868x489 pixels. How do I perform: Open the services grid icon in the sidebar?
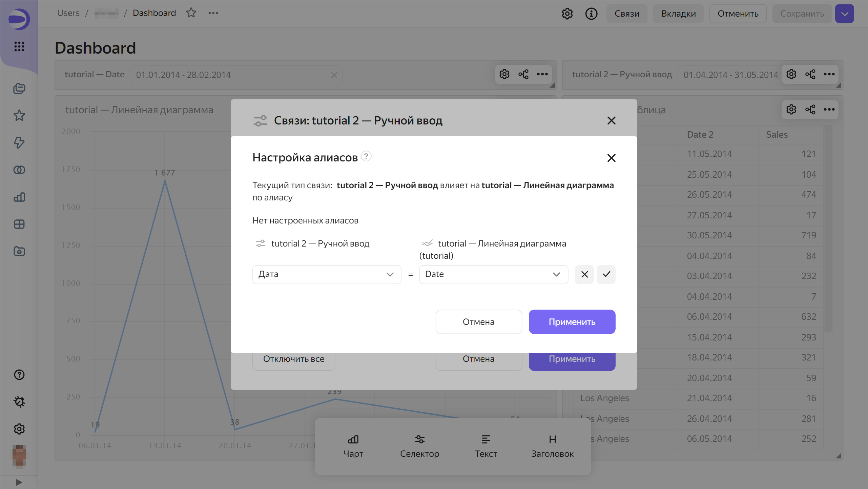tap(19, 46)
